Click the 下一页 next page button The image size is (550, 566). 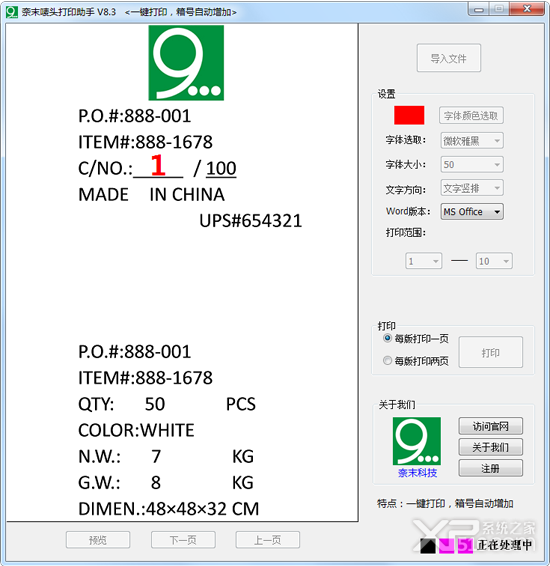(183, 540)
